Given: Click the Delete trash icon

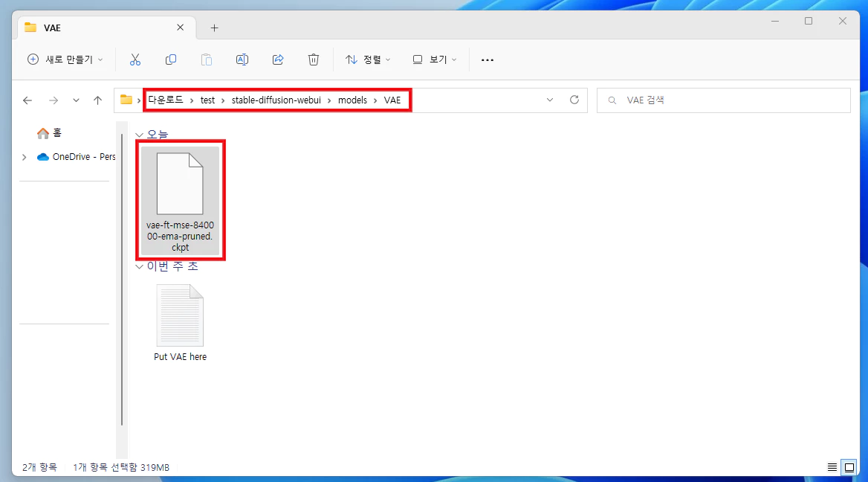Looking at the screenshot, I should click(x=314, y=60).
